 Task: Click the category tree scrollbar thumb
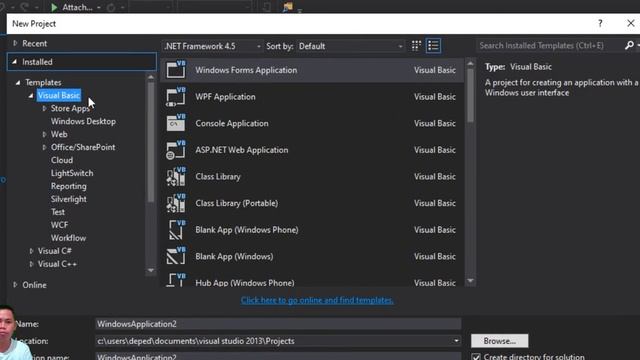point(151,142)
